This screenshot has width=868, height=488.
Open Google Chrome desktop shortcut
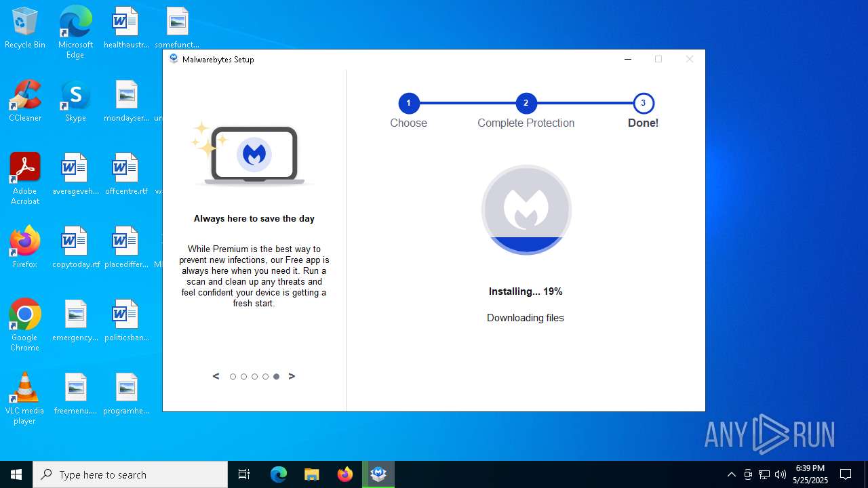[25, 325]
